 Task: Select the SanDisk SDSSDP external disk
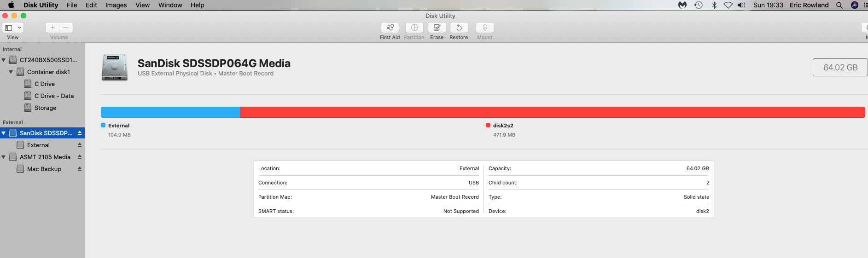42,133
